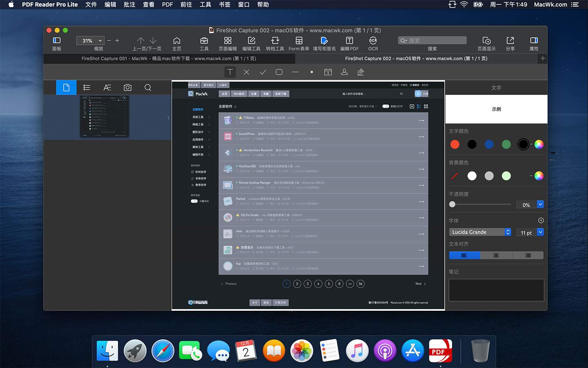Viewport: 588px width, 368px height.
Task: Open 转档工具 conversion tools
Action: (275, 40)
